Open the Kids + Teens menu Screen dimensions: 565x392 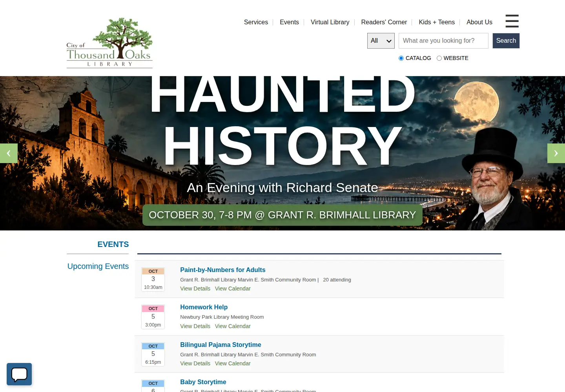click(x=437, y=22)
